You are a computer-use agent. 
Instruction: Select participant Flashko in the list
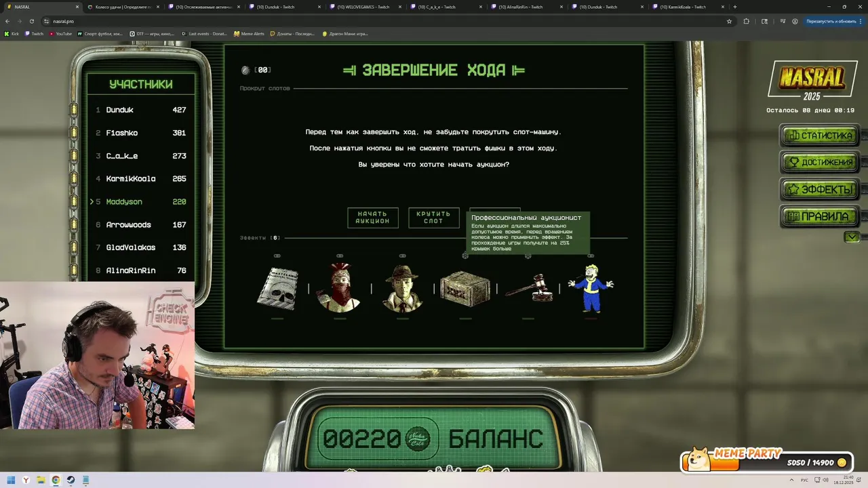tap(140, 133)
